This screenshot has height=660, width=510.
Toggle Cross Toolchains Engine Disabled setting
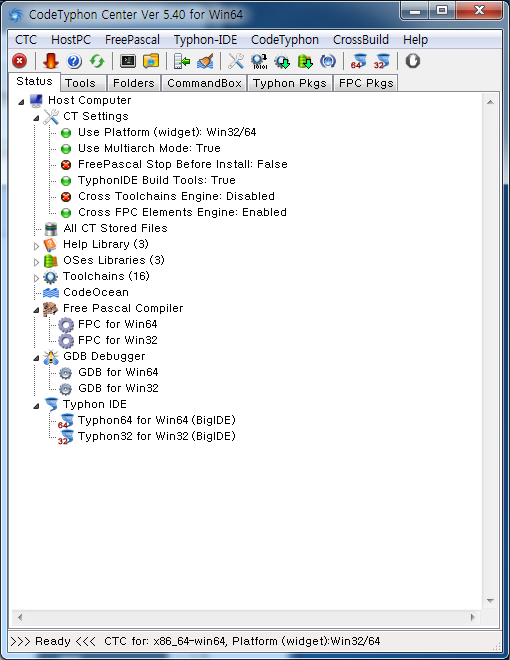(176, 196)
